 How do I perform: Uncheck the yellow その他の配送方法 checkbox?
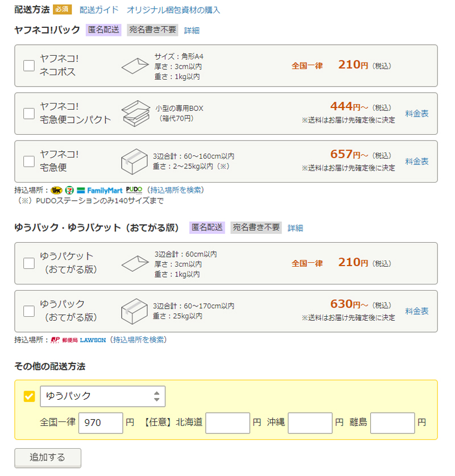point(29,396)
